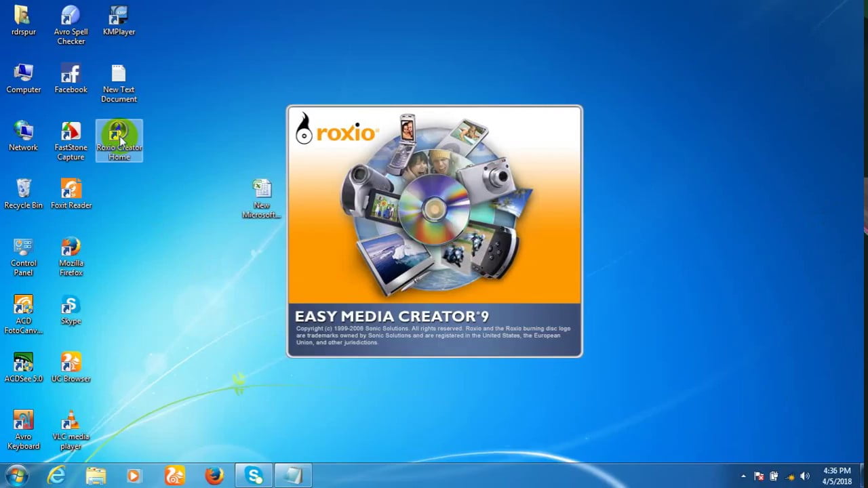Select the Skype desktop shortcut
The width and height of the screenshot is (868, 488).
tap(71, 310)
